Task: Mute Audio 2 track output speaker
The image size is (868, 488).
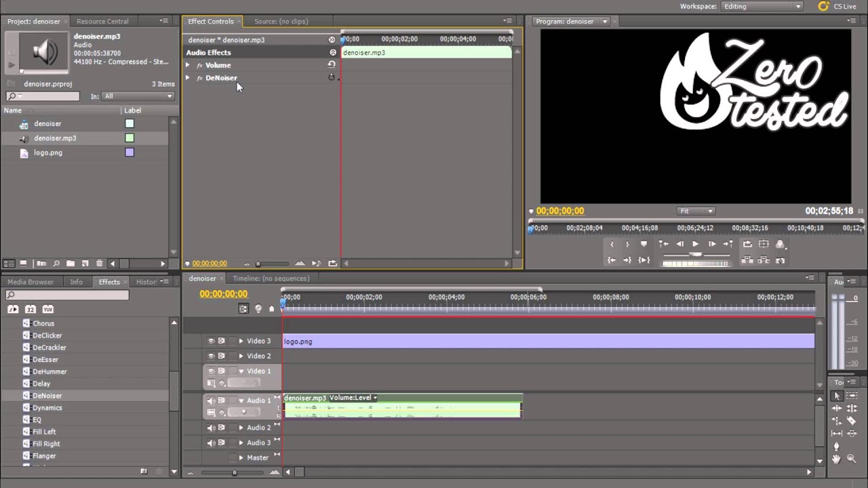Action: (x=211, y=428)
